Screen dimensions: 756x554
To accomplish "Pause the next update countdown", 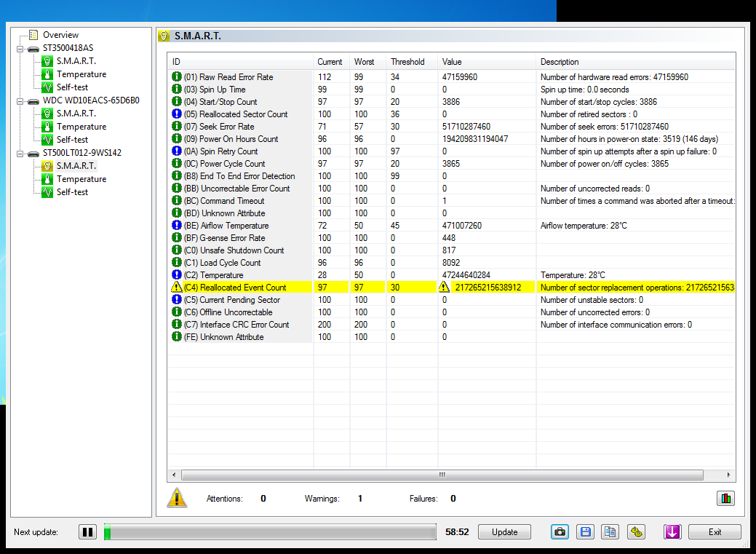I will [x=88, y=532].
